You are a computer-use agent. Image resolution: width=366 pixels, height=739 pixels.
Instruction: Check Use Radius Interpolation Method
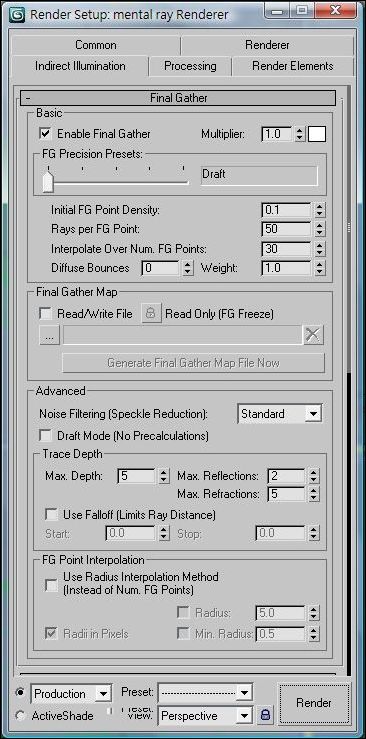pos(51,584)
